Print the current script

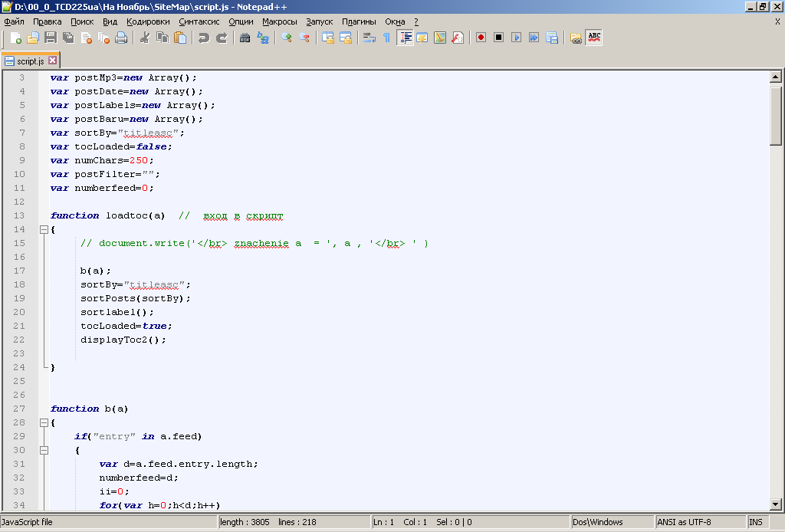[x=122, y=38]
